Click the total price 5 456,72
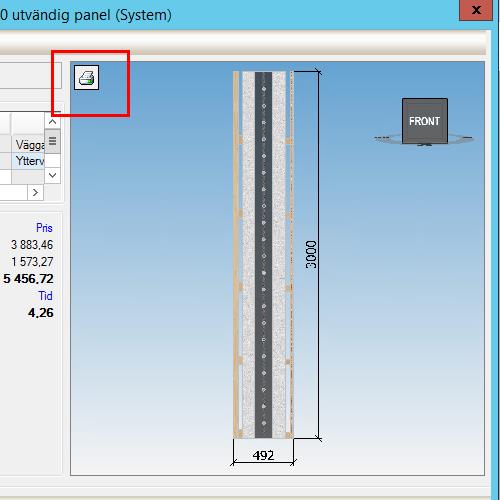The width and height of the screenshot is (500, 500). point(28,279)
